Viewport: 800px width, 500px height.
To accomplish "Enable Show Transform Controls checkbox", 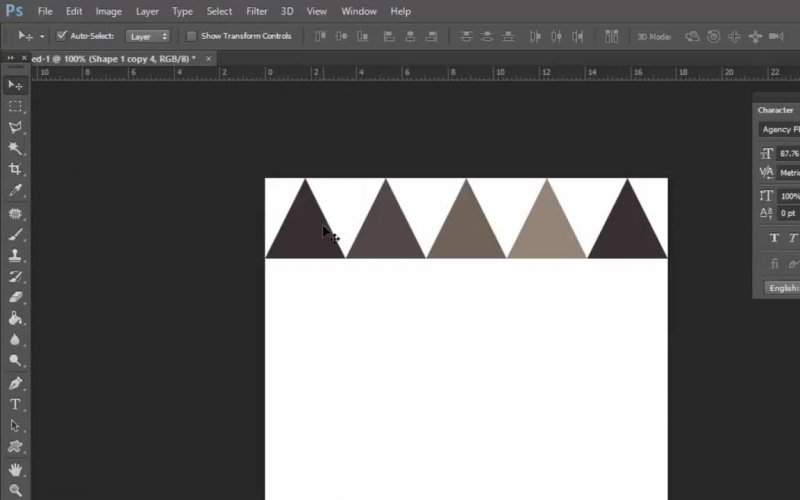I will point(192,36).
